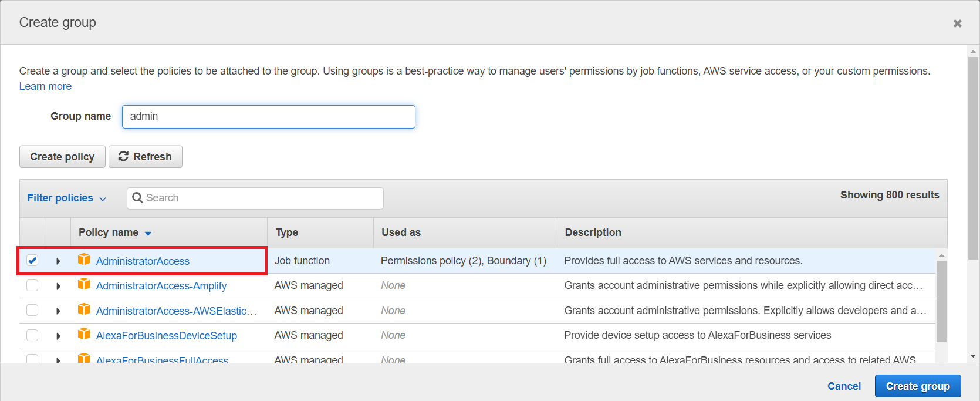The image size is (980, 401).
Task: Check the AdministratorAccess-Amplify policy checkbox
Action: [32, 285]
